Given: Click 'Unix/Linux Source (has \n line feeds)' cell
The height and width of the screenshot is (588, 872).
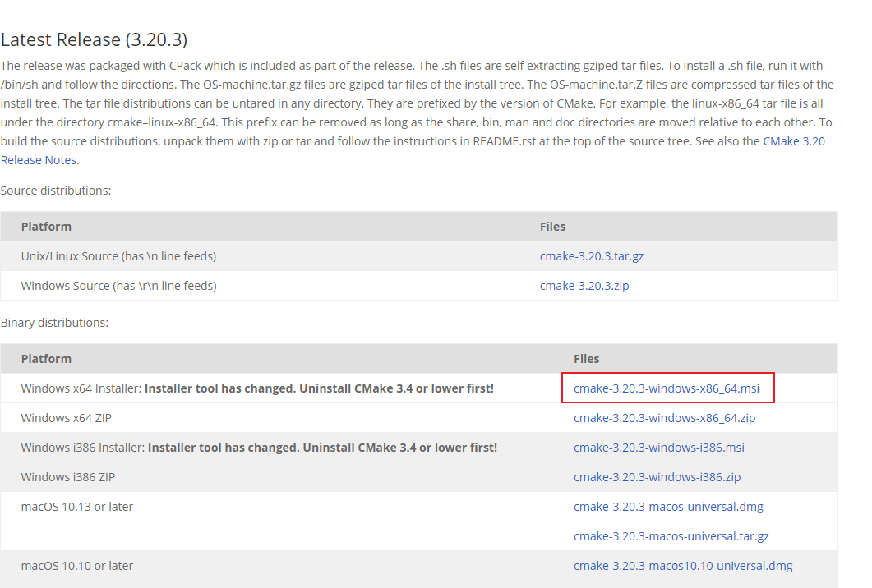Looking at the screenshot, I should point(118,256).
